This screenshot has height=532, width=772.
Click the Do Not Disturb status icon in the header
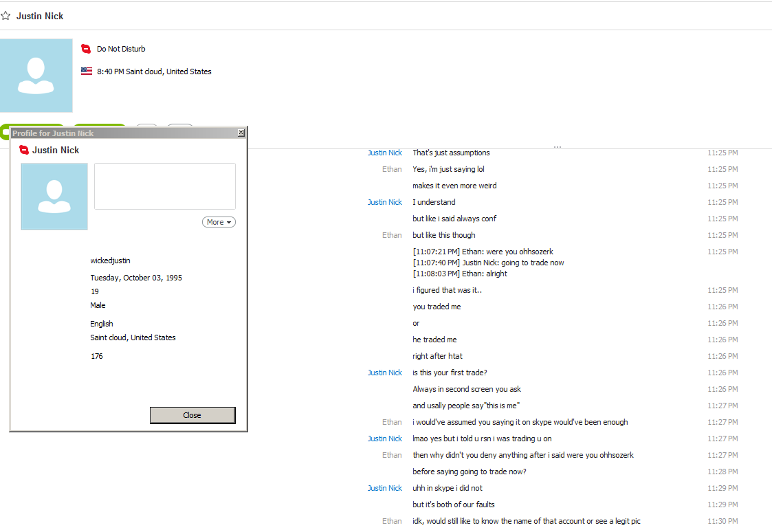[86, 49]
